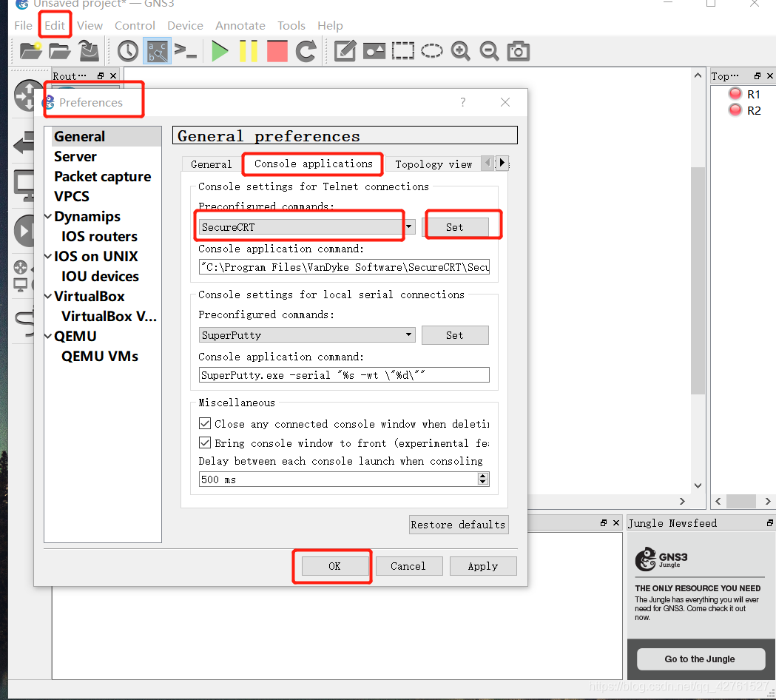The height and width of the screenshot is (700, 776).
Task: Collapse the Dynamips tree section
Action: (x=48, y=216)
